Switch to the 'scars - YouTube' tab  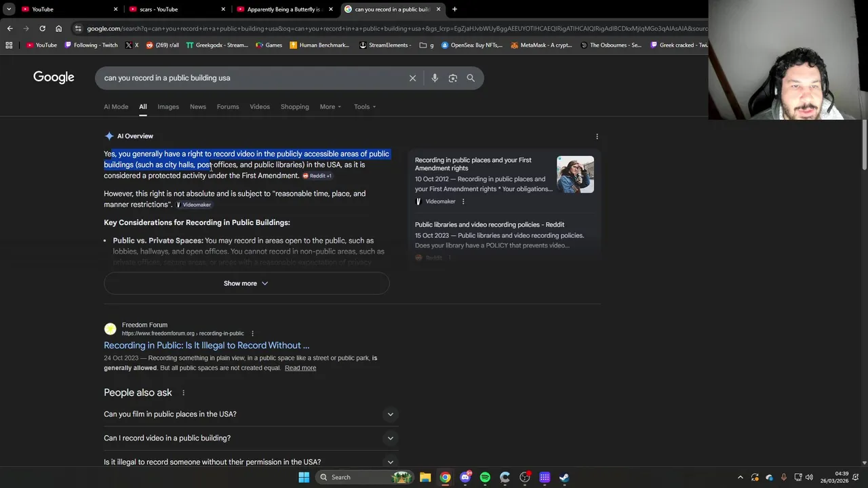176,9
